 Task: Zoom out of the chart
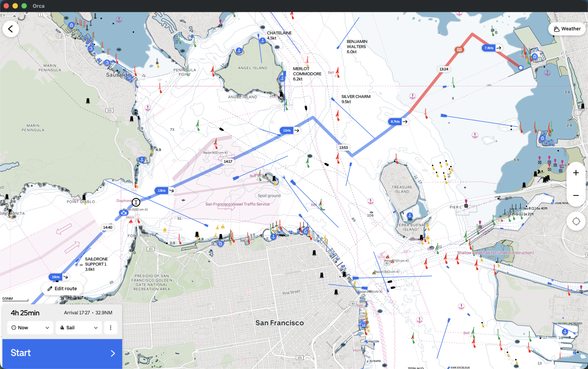(576, 195)
